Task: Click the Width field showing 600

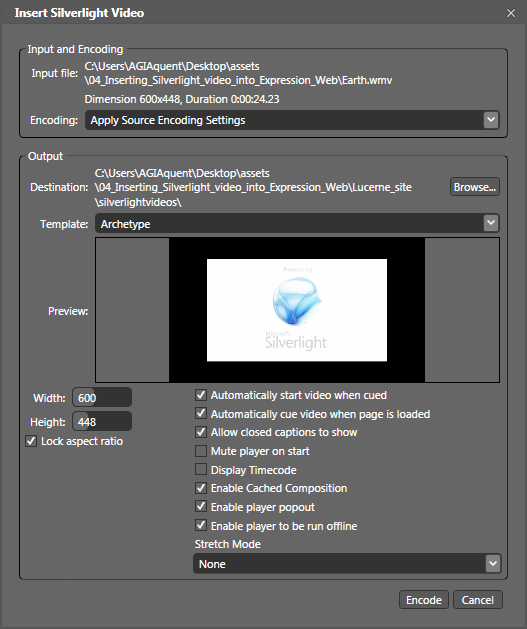Action: click(x=102, y=398)
